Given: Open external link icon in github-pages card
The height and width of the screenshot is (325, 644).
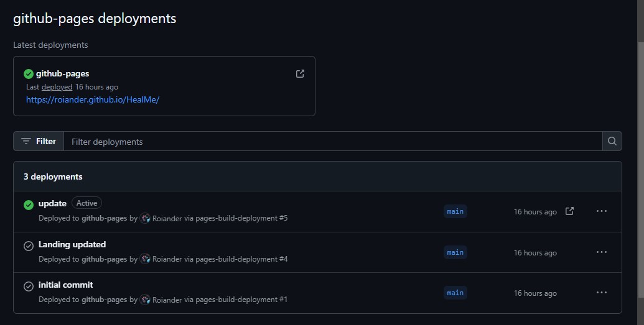Looking at the screenshot, I should coord(301,74).
